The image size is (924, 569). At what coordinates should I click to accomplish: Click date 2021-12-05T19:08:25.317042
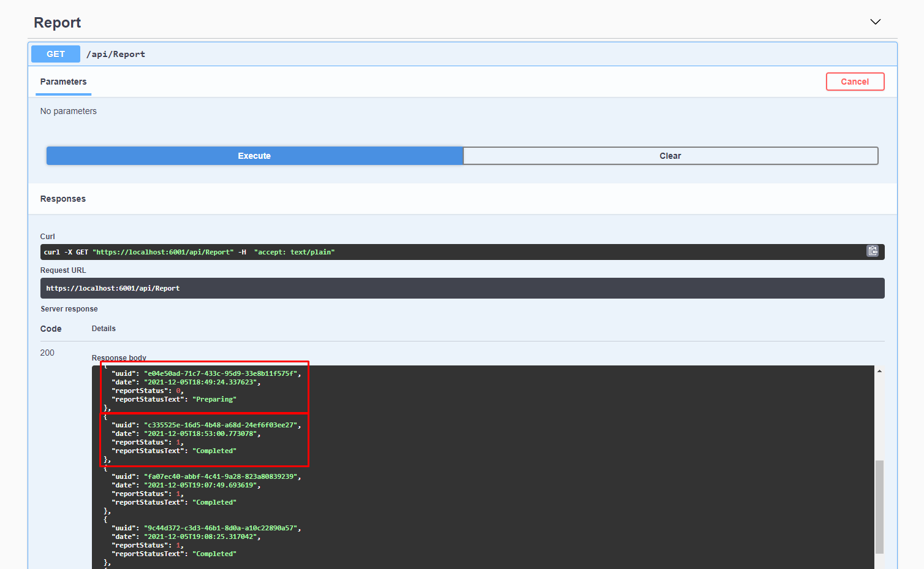pos(200,537)
